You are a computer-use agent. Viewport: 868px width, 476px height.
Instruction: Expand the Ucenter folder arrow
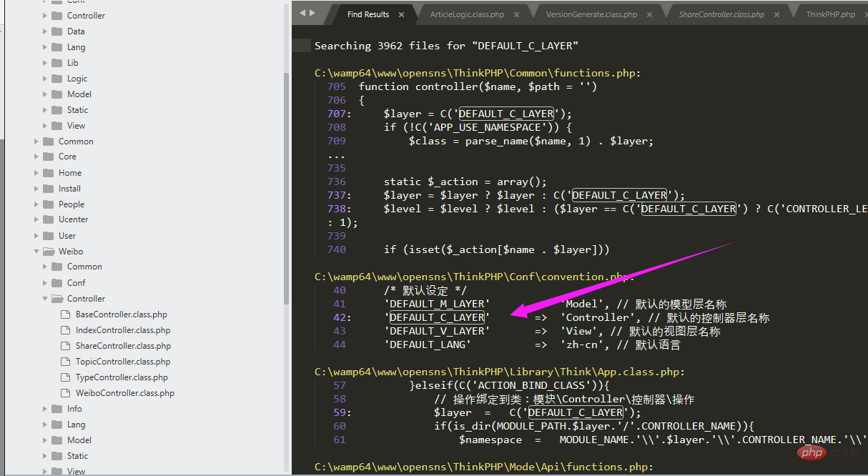pyautogui.click(x=36, y=219)
